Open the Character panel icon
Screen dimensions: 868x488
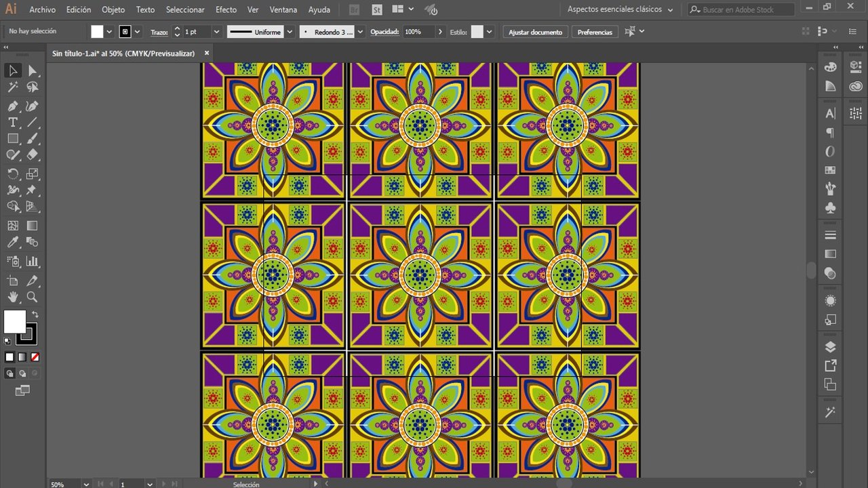[830, 113]
